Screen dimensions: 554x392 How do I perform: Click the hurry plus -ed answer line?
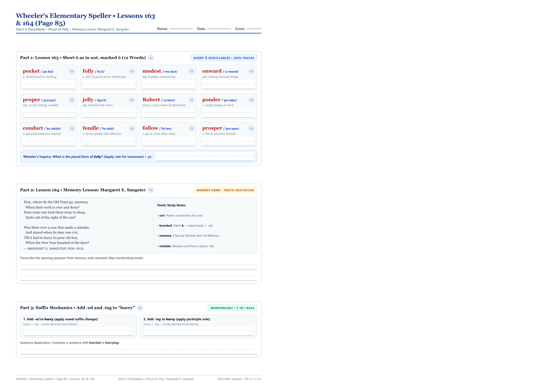(78, 331)
